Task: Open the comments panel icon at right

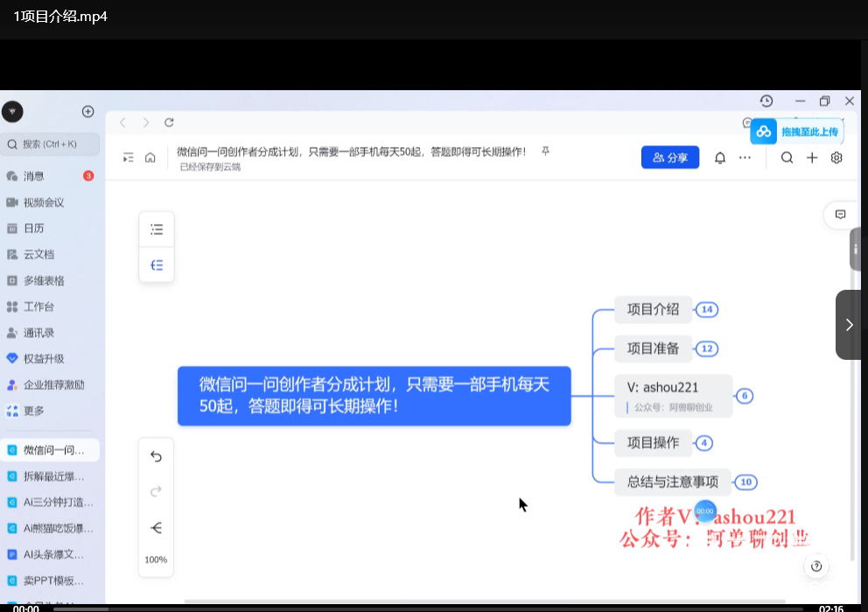Action: pyautogui.click(x=840, y=215)
